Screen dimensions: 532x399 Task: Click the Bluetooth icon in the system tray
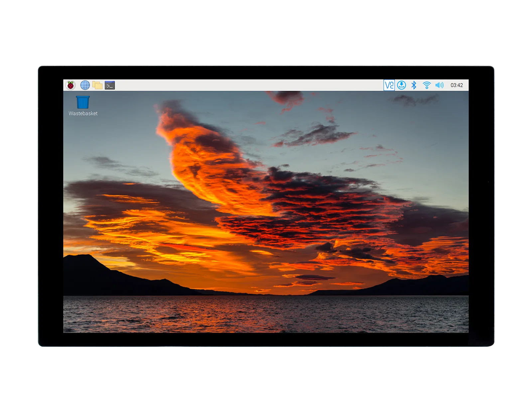(413, 85)
